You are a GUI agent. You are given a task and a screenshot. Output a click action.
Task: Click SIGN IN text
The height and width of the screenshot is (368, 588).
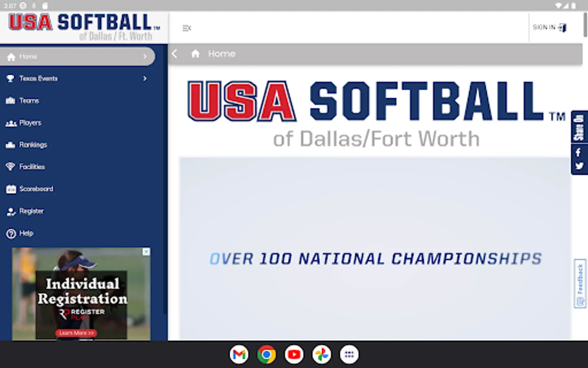pyautogui.click(x=544, y=27)
